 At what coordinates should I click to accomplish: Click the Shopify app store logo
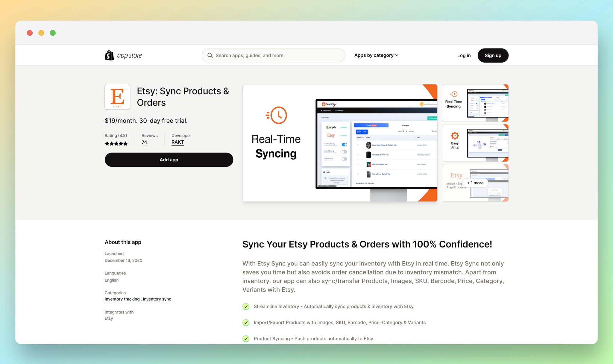[123, 55]
